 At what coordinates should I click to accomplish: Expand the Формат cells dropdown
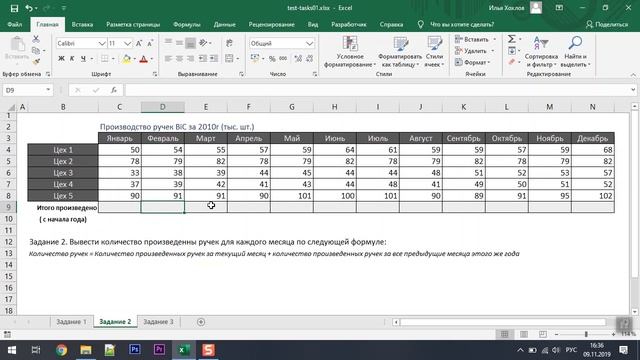489,62
